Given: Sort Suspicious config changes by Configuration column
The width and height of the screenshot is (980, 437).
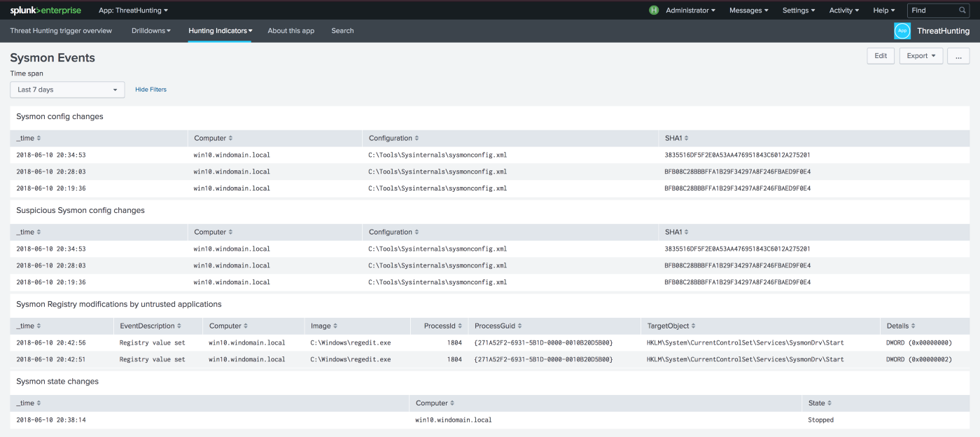Looking at the screenshot, I should (393, 232).
